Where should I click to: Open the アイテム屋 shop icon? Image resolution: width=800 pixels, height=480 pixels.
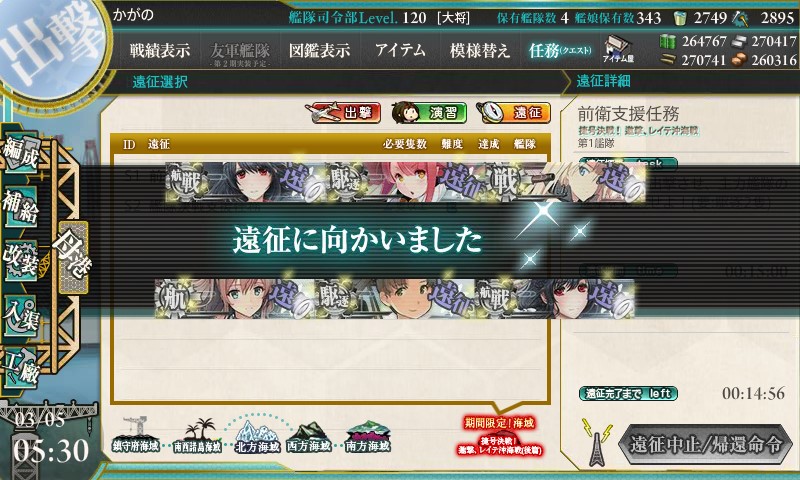point(618,49)
